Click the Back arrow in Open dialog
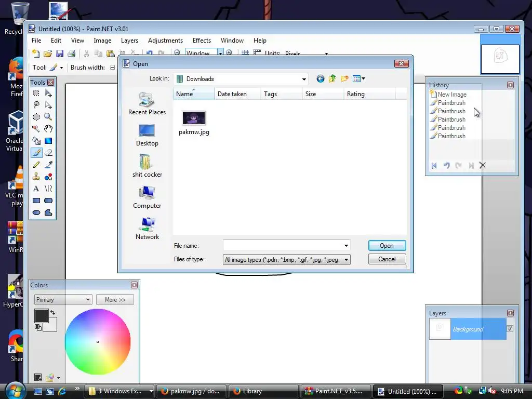The height and width of the screenshot is (399, 532). click(x=320, y=79)
